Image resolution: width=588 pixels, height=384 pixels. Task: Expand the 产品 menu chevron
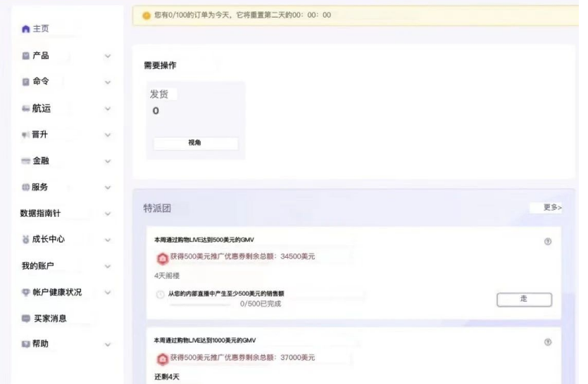[107, 56]
